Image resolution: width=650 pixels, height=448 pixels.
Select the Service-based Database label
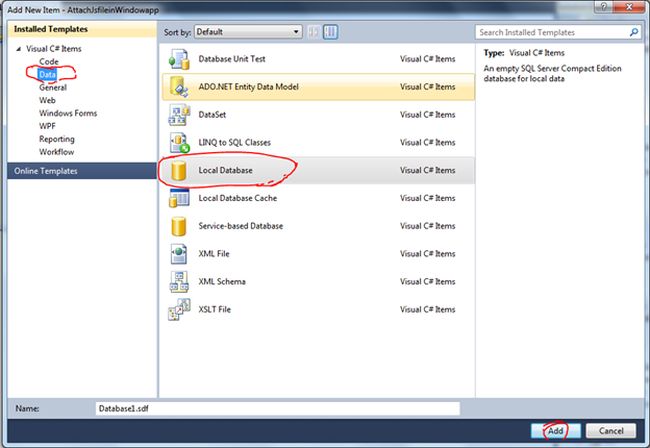point(240,226)
